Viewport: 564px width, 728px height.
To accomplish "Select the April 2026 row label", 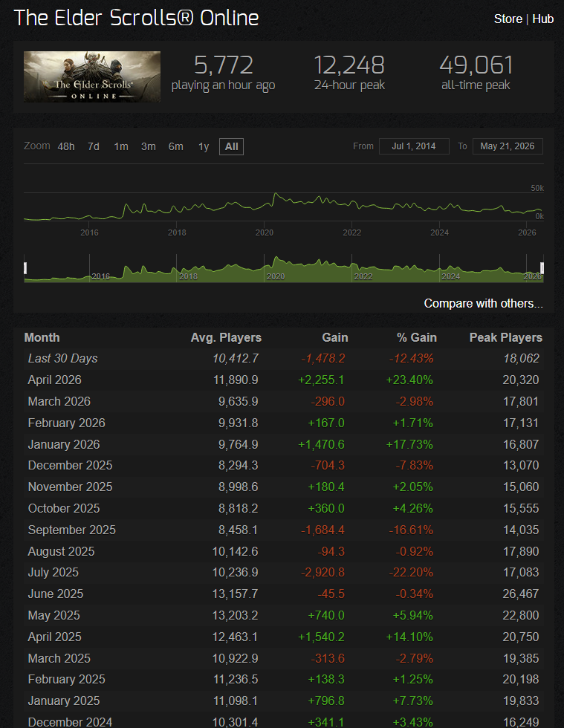I will [54, 380].
